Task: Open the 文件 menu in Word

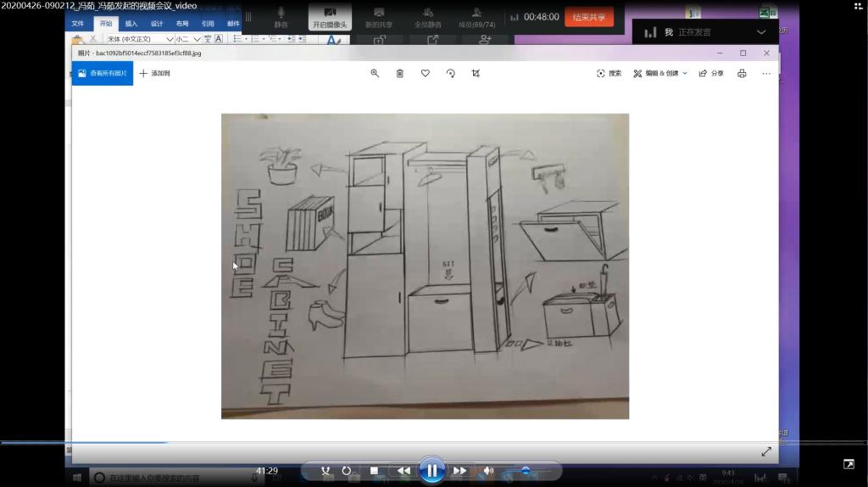Action: coord(78,24)
